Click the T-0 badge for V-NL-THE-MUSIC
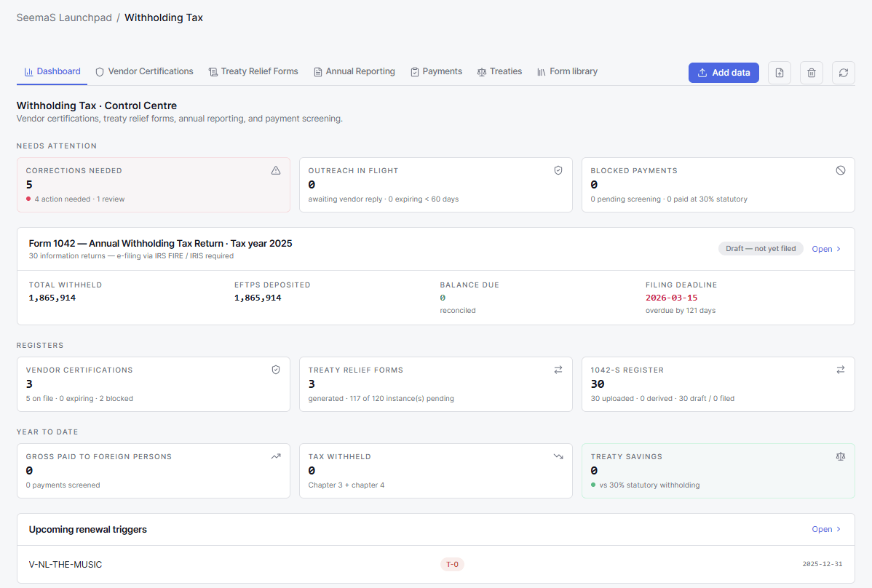This screenshot has height=588, width=872. pyautogui.click(x=453, y=564)
